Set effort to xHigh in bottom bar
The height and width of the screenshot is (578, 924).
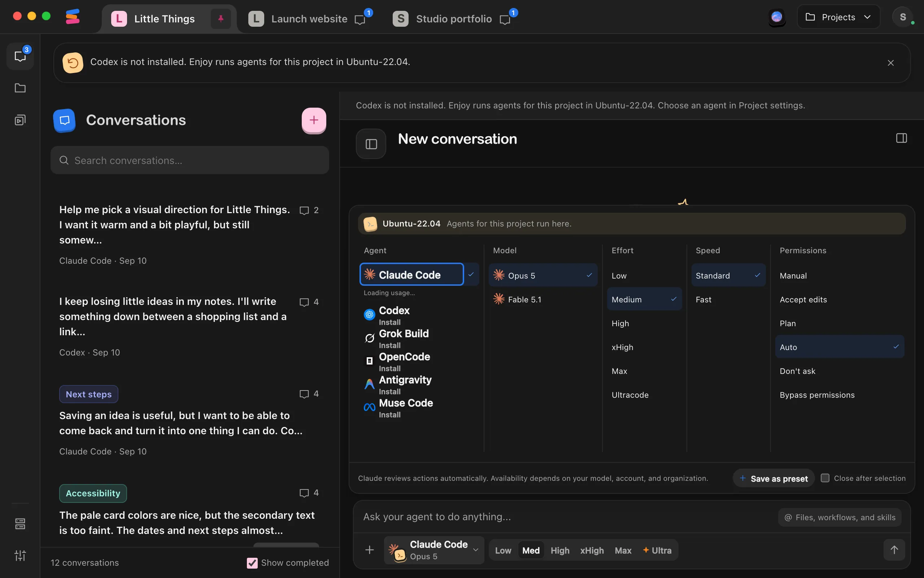[x=592, y=551]
